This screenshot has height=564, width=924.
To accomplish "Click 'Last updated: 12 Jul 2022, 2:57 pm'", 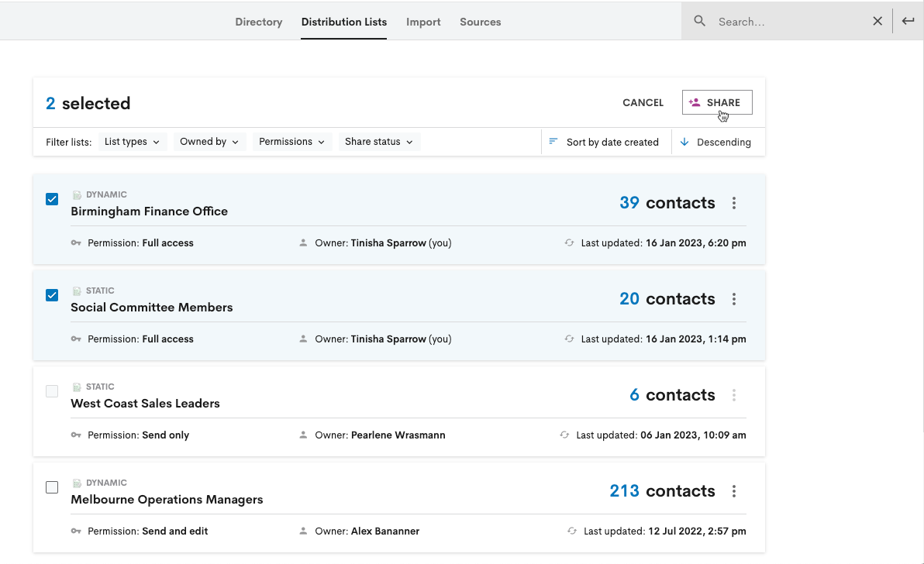I will pos(665,531).
